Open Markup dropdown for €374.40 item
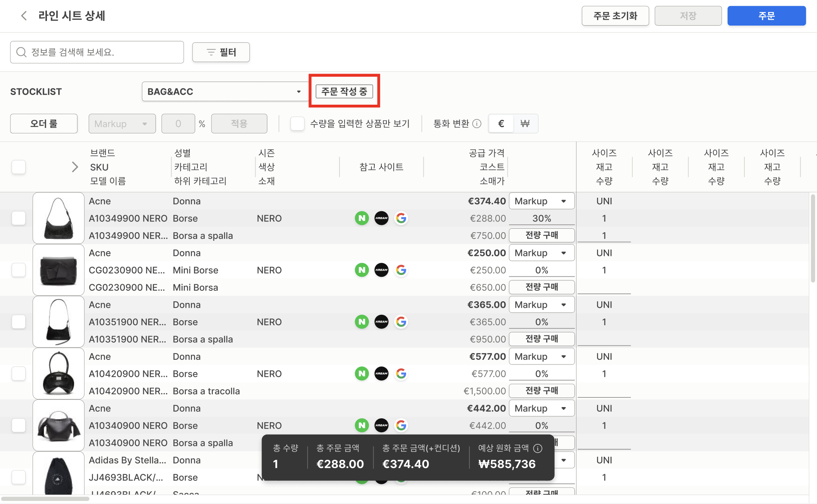Image resolution: width=817 pixels, height=504 pixels. [x=541, y=201]
